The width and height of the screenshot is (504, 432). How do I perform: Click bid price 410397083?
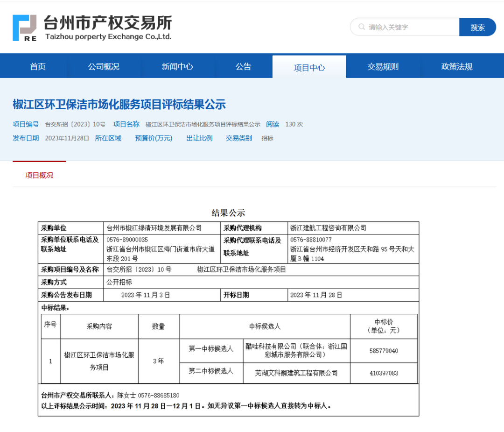tap(384, 373)
